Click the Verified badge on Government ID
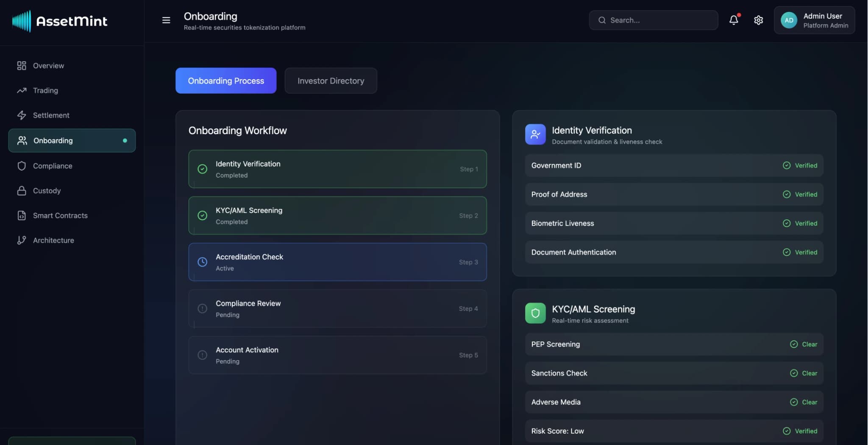Screen dimensions: 868x445 coord(800,165)
